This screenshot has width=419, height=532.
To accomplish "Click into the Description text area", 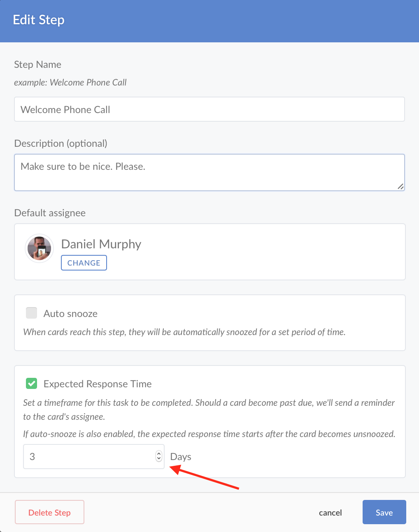I will tap(209, 173).
